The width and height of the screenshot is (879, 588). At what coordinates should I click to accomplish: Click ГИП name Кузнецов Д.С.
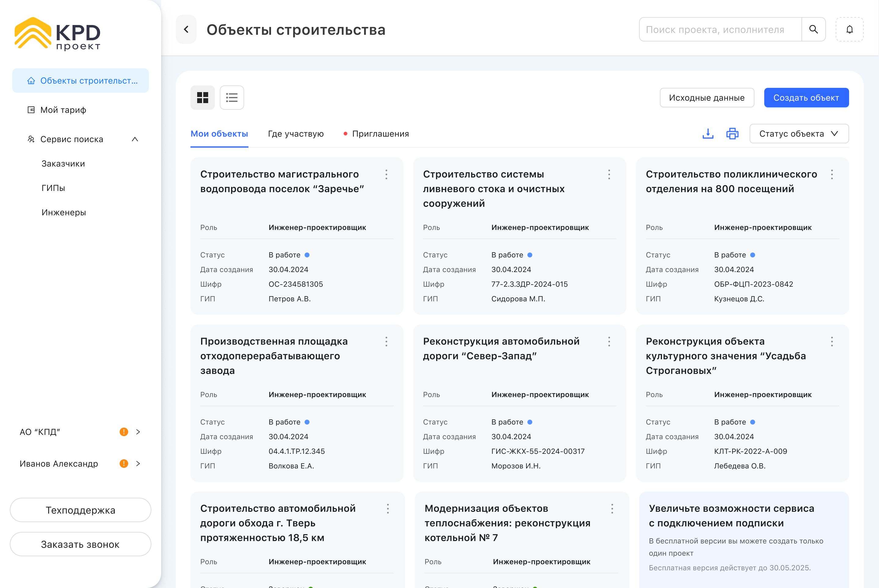coord(739,299)
